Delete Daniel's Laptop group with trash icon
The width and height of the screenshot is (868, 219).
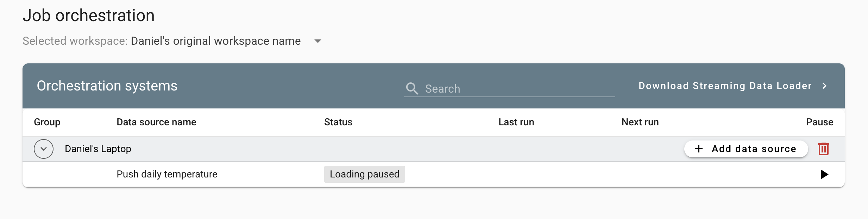click(823, 149)
